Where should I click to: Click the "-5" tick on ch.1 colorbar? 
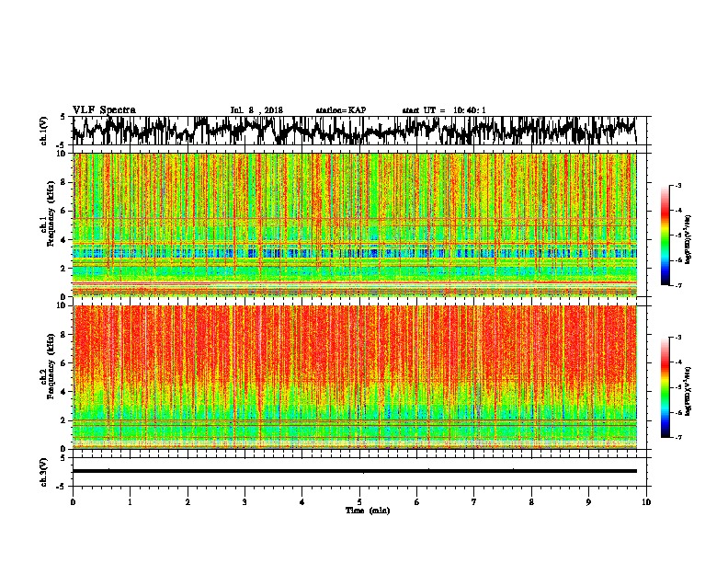point(677,236)
